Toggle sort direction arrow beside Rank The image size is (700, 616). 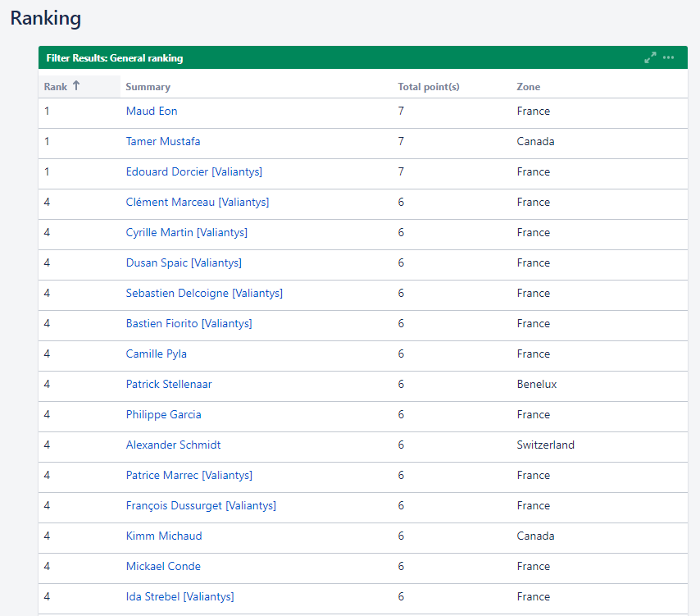pyautogui.click(x=76, y=86)
